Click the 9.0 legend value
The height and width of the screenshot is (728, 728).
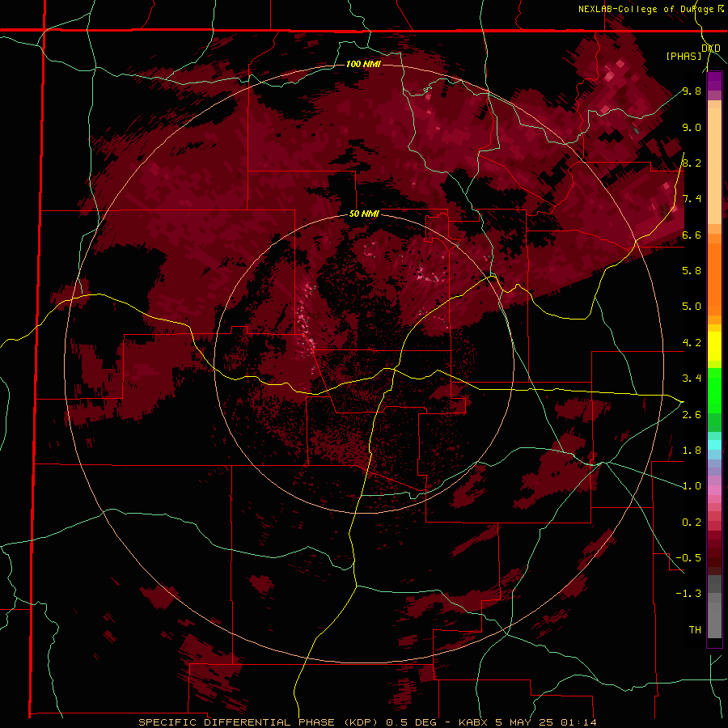pyautogui.click(x=692, y=127)
